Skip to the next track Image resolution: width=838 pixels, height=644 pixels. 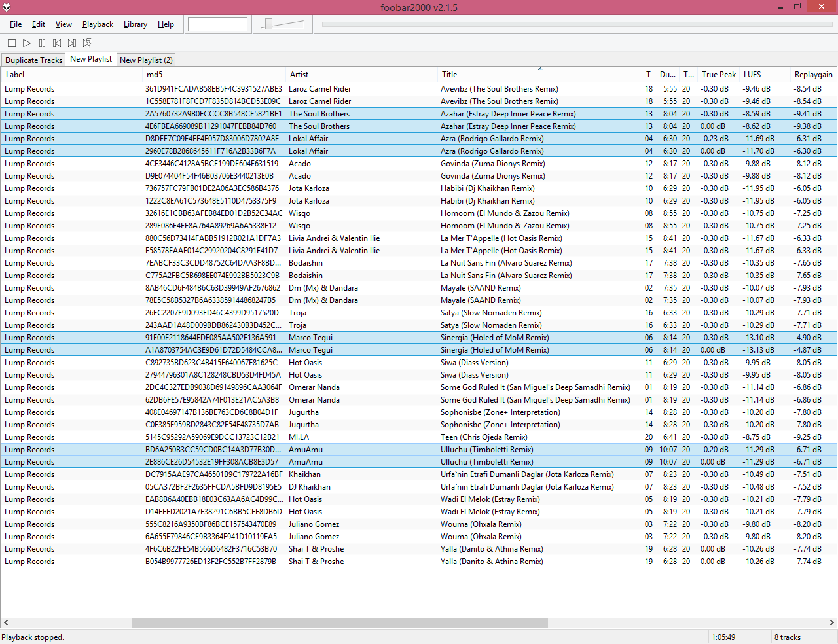click(72, 43)
